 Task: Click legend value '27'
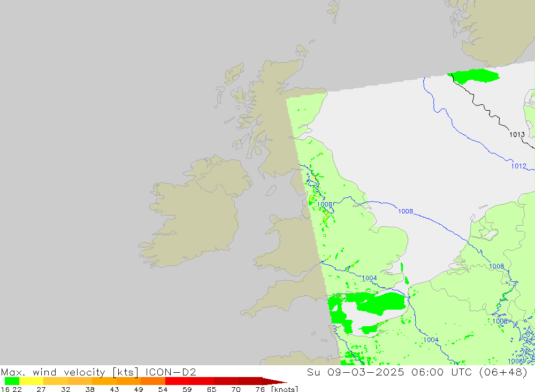(x=41, y=389)
